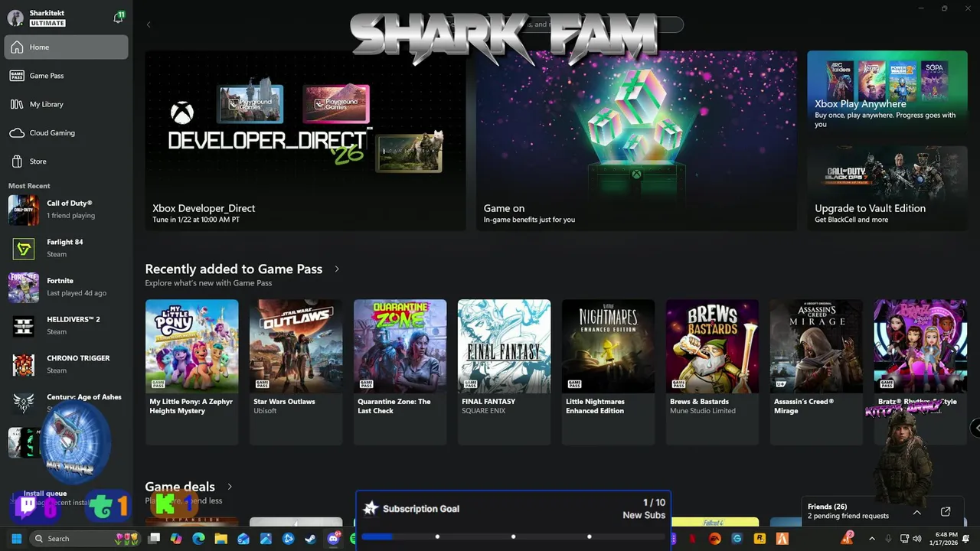Open the Bratz Rhythm & Style card
The height and width of the screenshot is (551, 980).
(920, 372)
